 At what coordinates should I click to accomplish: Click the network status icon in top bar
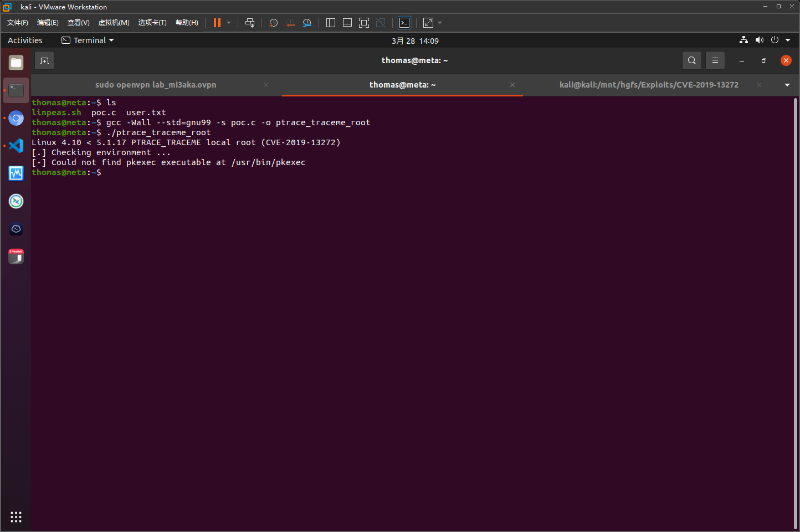coord(743,40)
